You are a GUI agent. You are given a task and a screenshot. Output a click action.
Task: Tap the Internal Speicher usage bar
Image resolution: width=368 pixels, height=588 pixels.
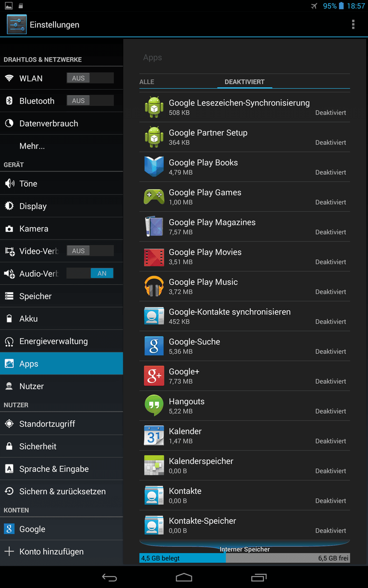[244, 558]
